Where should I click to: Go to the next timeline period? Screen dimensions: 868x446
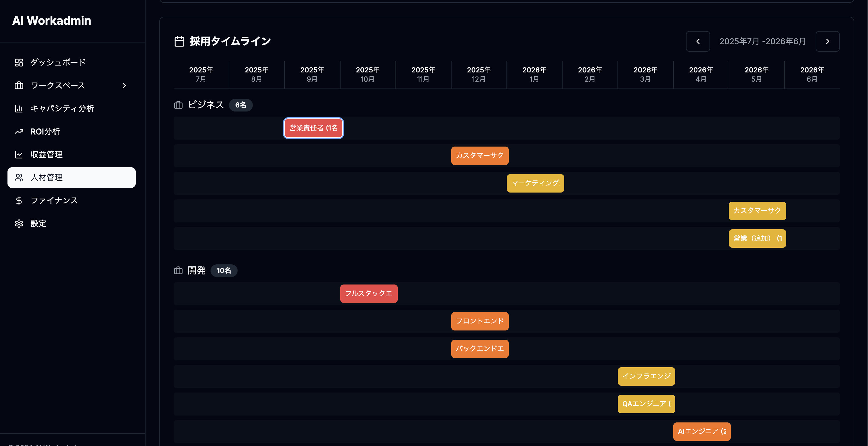[x=827, y=41]
